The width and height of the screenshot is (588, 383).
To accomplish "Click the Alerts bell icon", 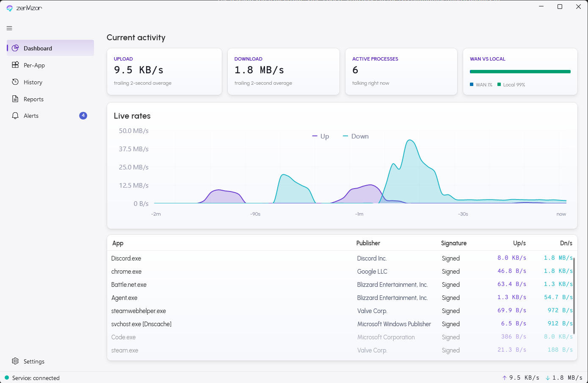I will pyautogui.click(x=15, y=116).
